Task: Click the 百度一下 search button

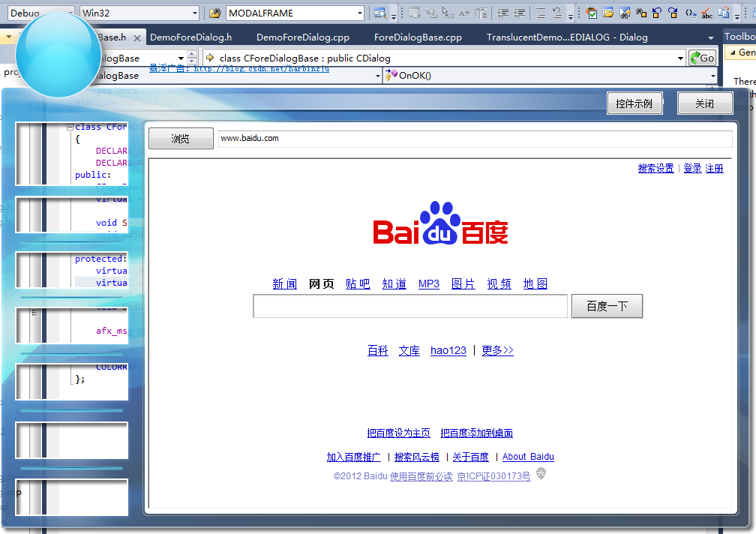Action: click(607, 306)
